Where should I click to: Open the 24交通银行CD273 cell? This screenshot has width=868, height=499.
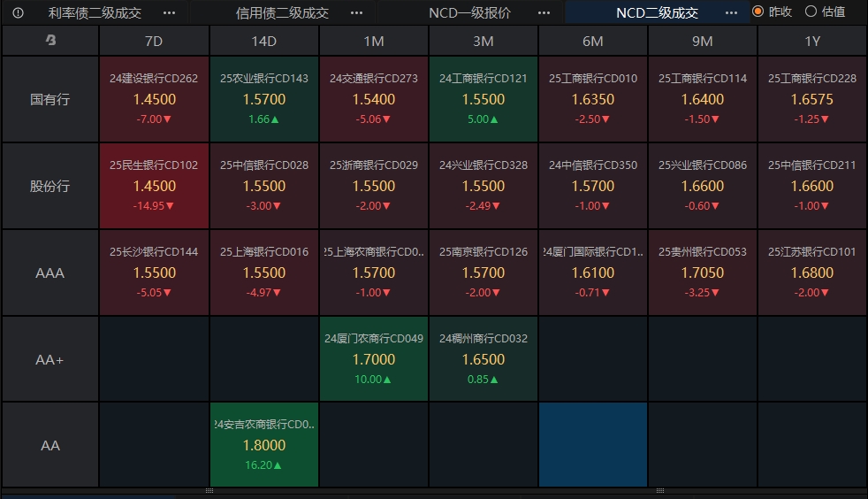pos(374,99)
